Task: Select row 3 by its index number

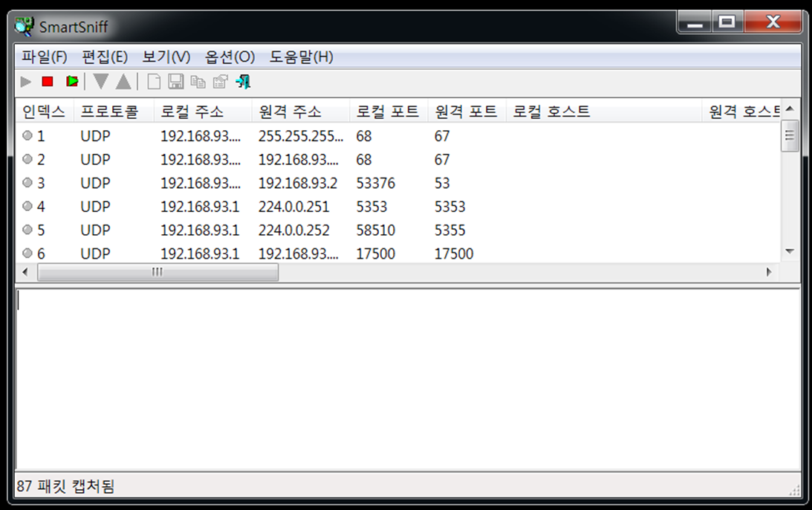Action: [41, 183]
